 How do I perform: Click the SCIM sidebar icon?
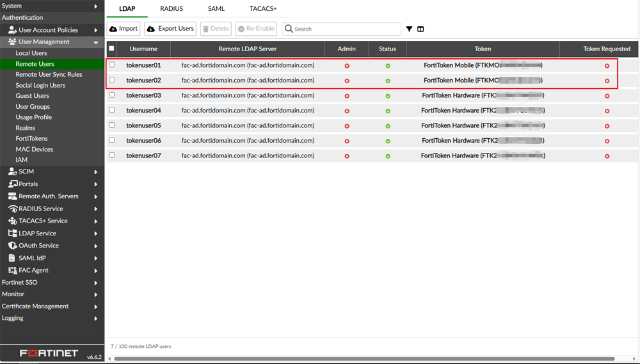tap(12, 171)
